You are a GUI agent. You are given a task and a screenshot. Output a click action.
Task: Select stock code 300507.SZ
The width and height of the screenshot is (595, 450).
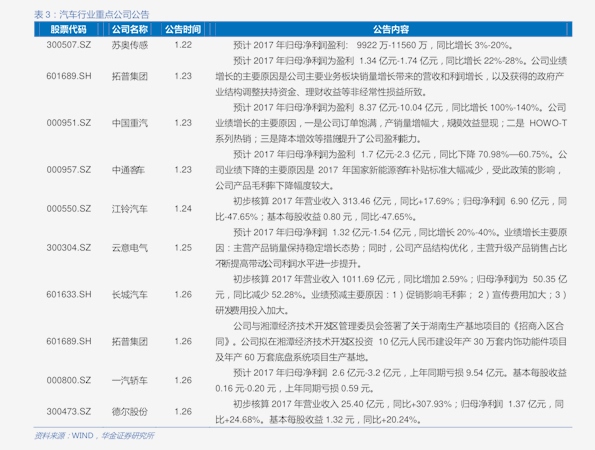pyautogui.click(x=69, y=45)
